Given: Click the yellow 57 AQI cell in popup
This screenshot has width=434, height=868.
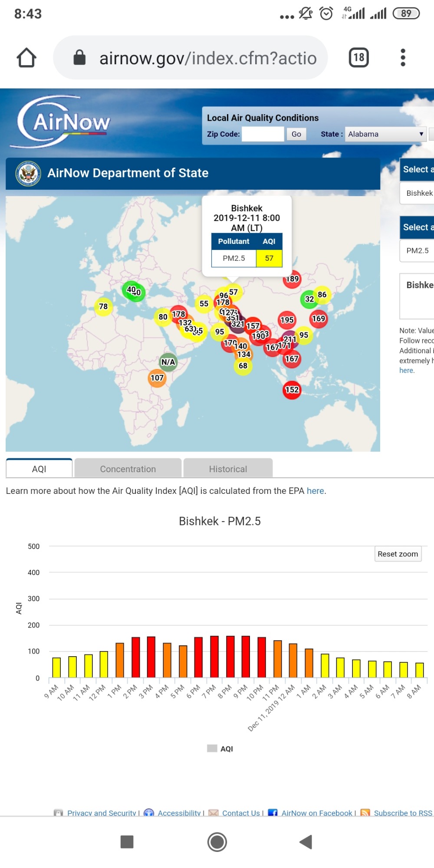Looking at the screenshot, I should tap(269, 258).
